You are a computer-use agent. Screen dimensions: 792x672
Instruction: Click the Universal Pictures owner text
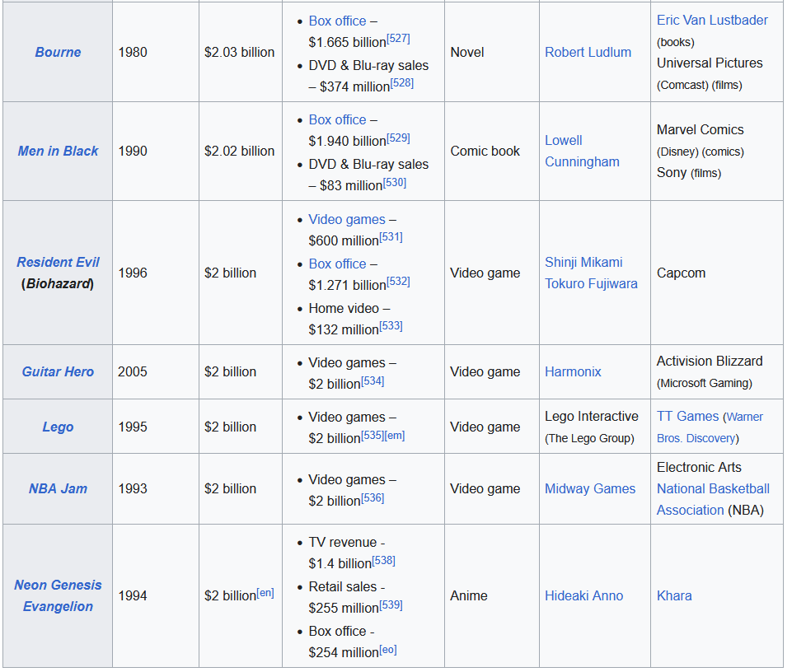[x=710, y=63]
